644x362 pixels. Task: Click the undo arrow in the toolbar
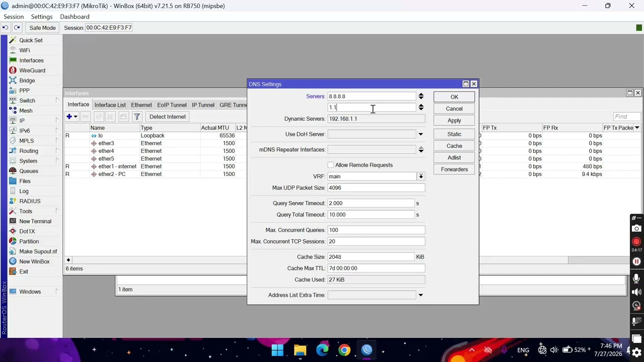[x=5, y=28]
